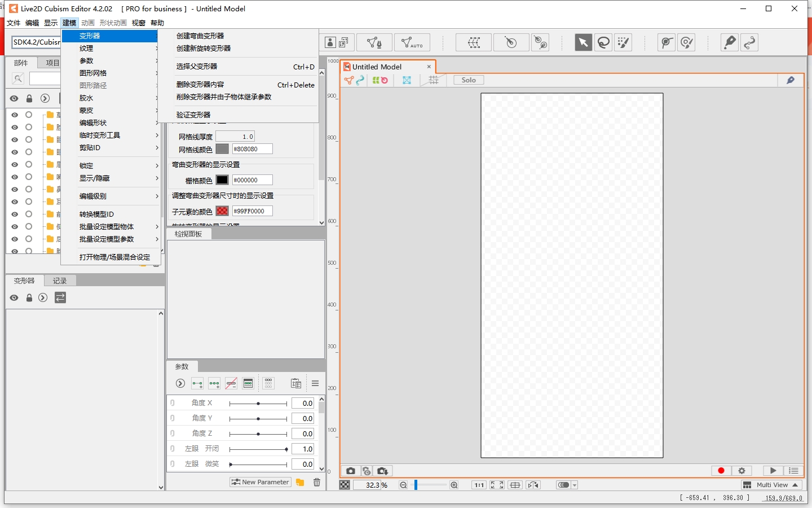The image size is (812, 508).
Task: Choose 创建弯曲变形器 from the submenu
Action: click(200, 36)
